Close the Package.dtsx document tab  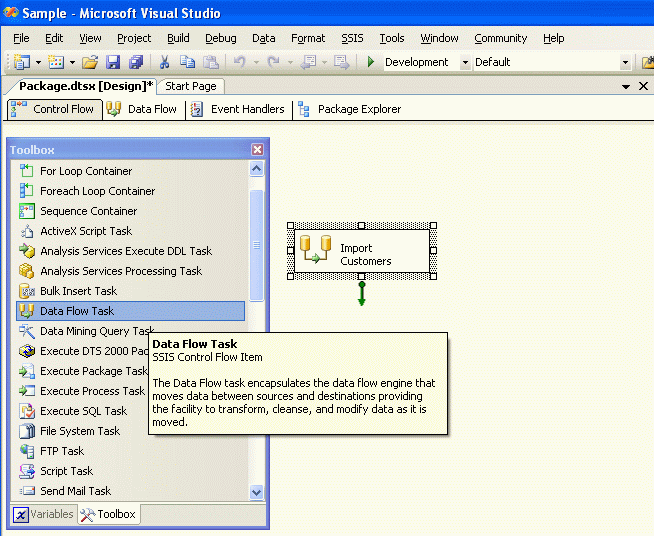pos(643,86)
